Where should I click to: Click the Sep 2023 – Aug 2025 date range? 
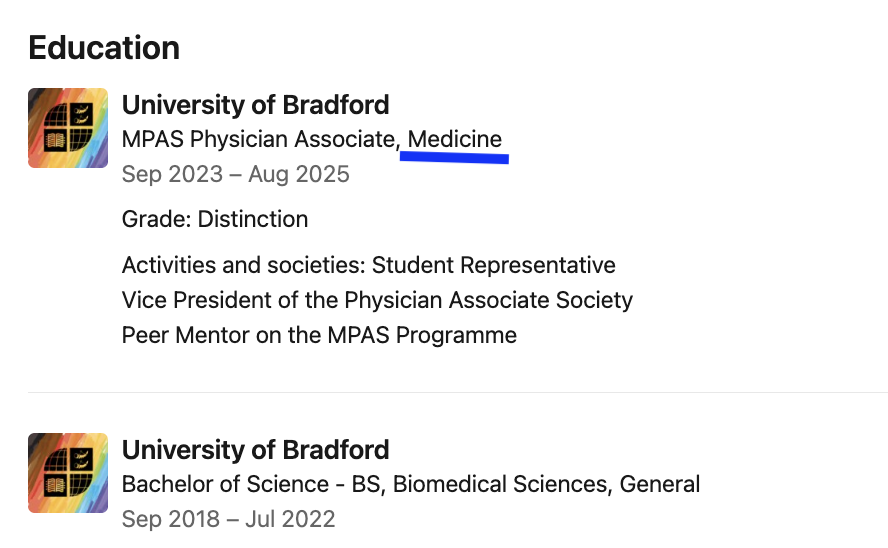pyautogui.click(x=236, y=174)
